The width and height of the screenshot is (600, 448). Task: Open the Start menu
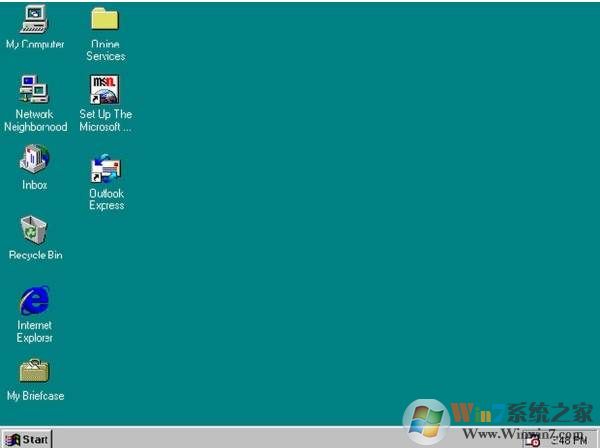(x=26, y=440)
